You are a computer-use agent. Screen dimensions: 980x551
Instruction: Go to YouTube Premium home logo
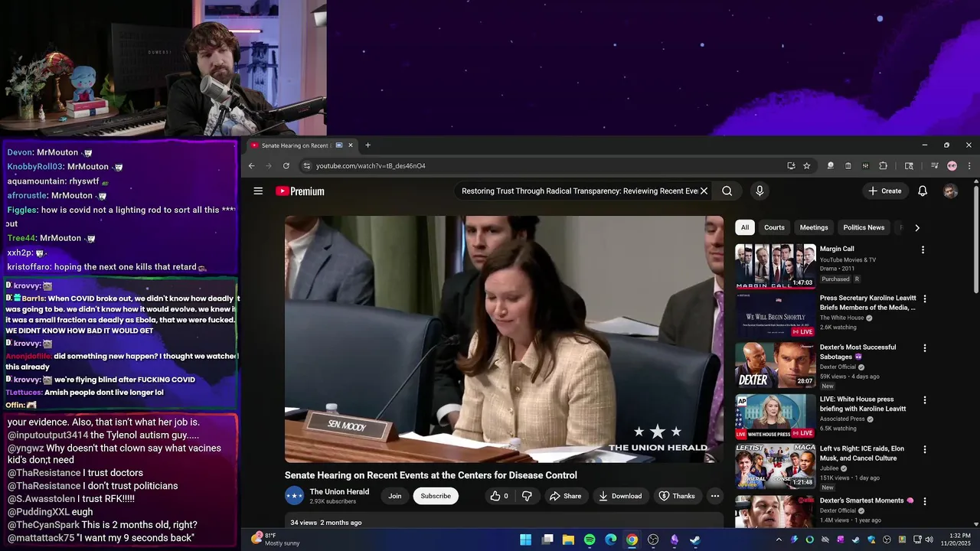[300, 191]
